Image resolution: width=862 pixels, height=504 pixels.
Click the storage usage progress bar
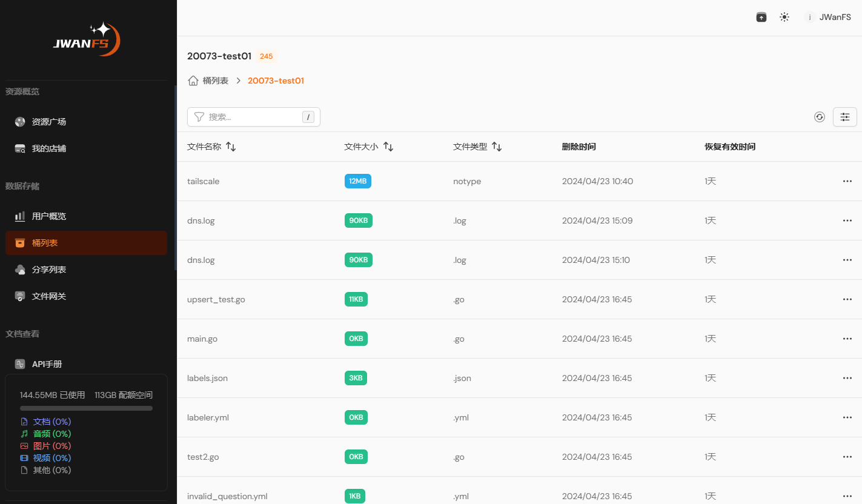coord(86,408)
